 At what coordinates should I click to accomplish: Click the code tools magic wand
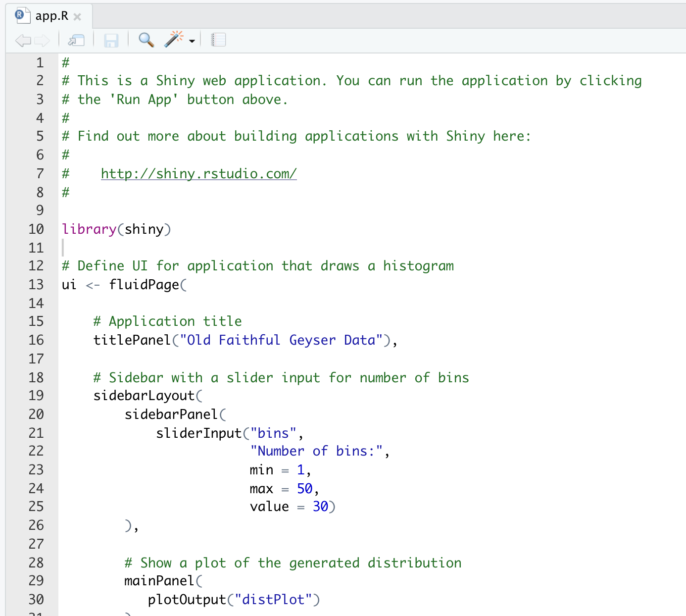[x=174, y=39]
